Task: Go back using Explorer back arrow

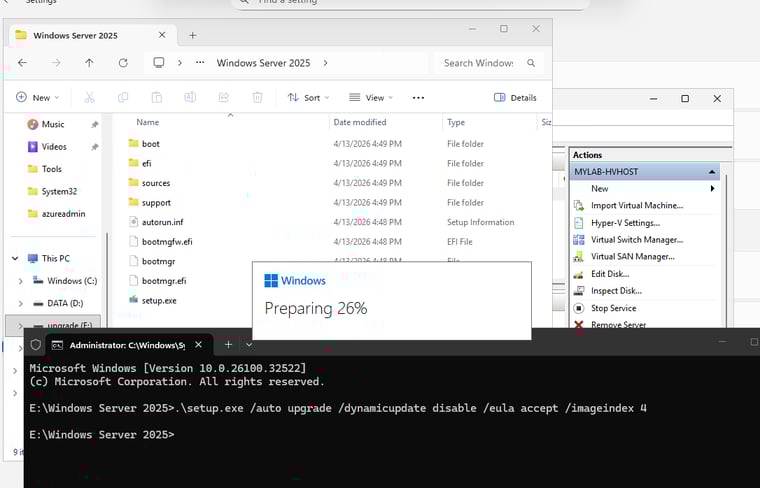Action: (22, 63)
